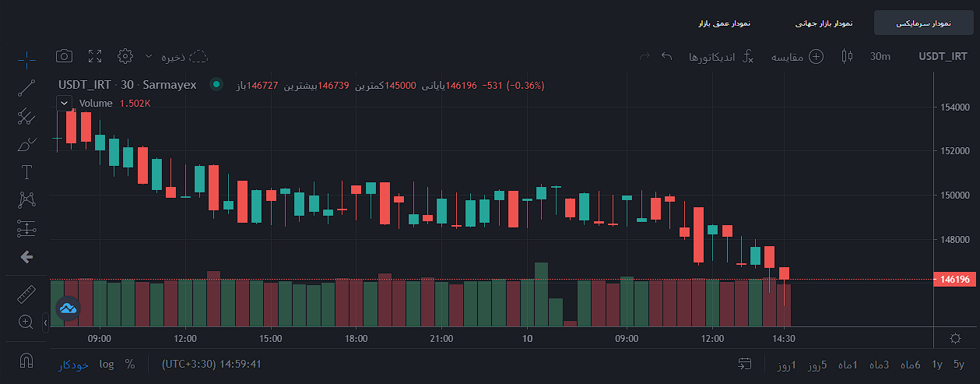Open the 30m timeframe interval dropdown
This screenshot has width=980, height=384.
click(880, 56)
